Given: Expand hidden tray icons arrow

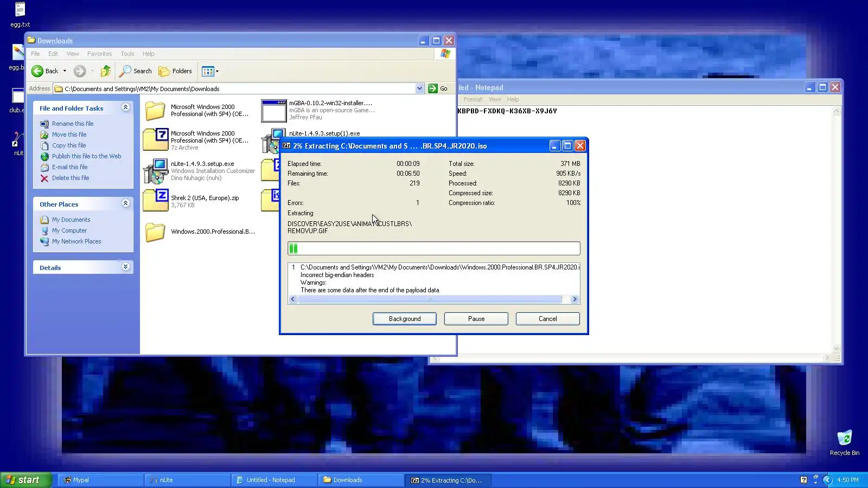Looking at the screenshot, I should pos(827,480).
